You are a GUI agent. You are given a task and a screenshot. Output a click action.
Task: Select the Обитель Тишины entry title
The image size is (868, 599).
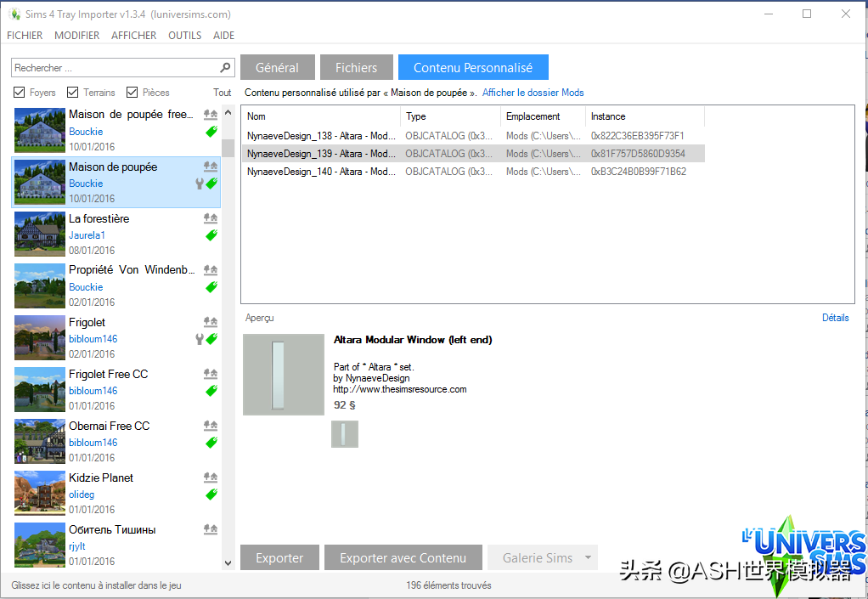click(x=112, y=530)
